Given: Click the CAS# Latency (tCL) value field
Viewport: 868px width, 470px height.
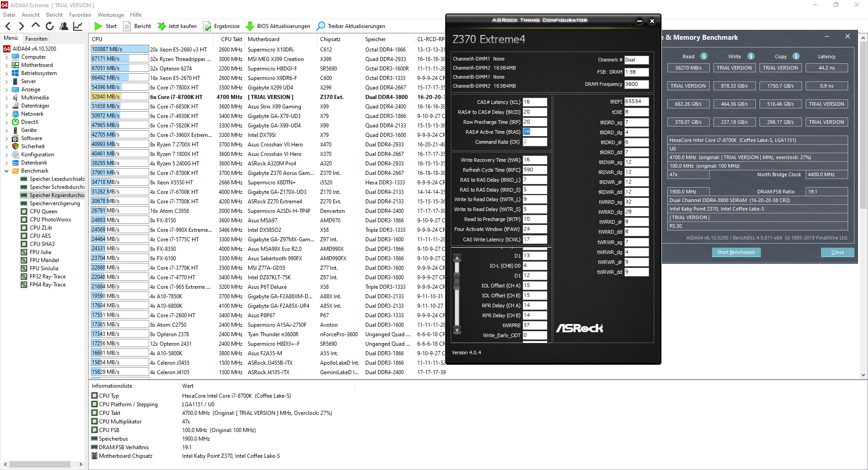Looking at the screenshot, I should click(535, 102).
